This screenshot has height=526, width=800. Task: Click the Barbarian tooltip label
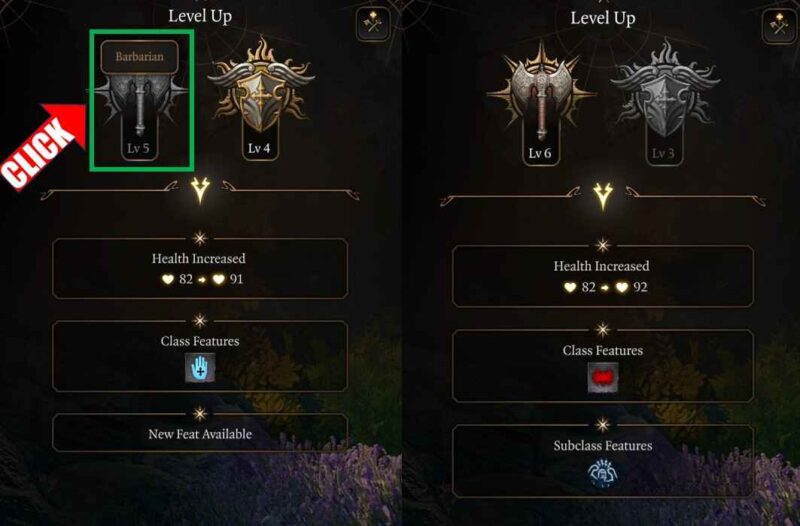coord(139,57)
